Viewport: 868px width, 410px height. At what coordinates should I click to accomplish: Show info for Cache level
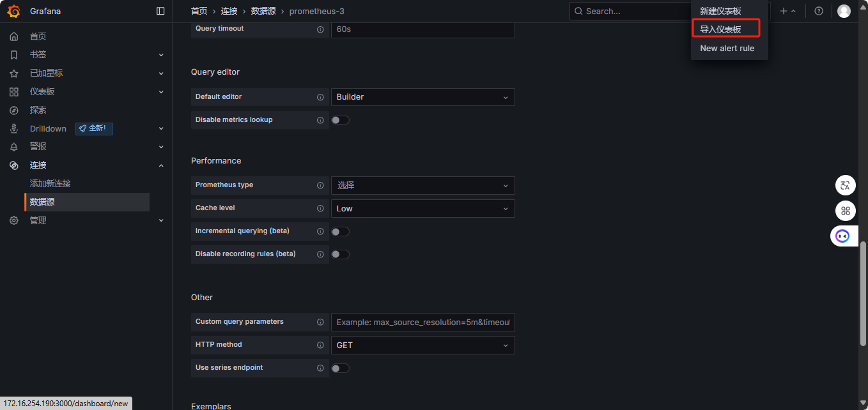point(320,208)
